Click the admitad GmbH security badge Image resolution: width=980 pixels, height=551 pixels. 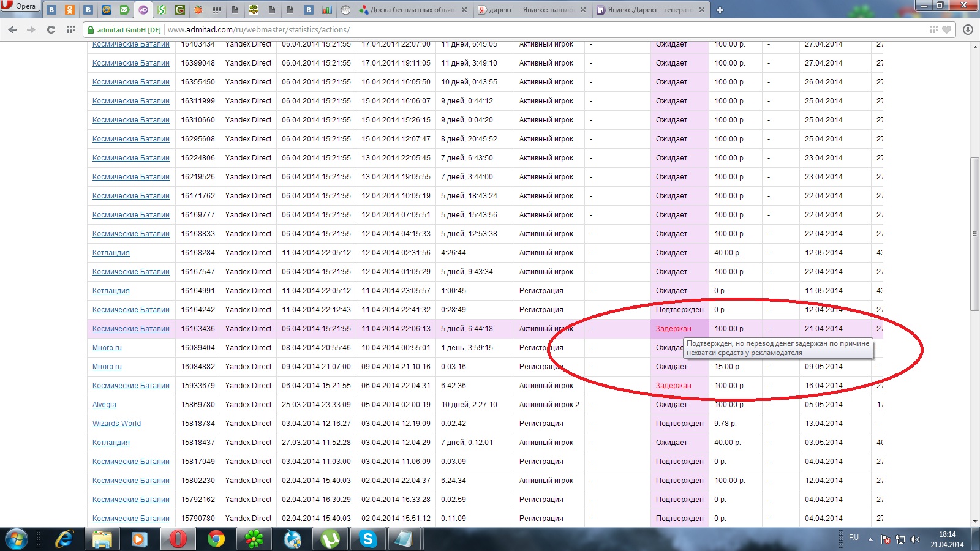[x=124, y=29]
